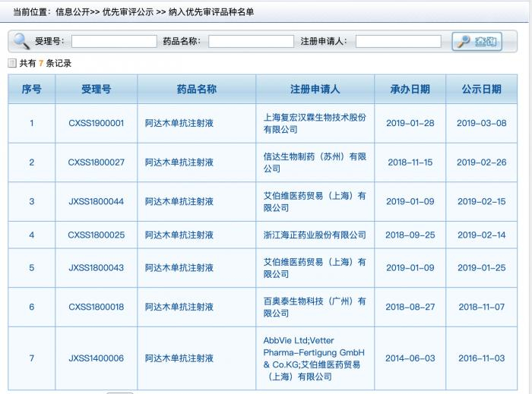Select acceptance number JXSS1800043
The height and width of the screenshot is (394, 532).
tap(97, 268)
